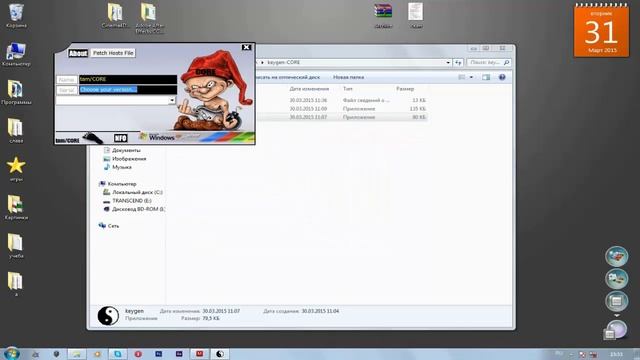Open Локальный диск (C:) in the sidebar
This screenshot has height=360, width=640.
(x=133, y=192)
